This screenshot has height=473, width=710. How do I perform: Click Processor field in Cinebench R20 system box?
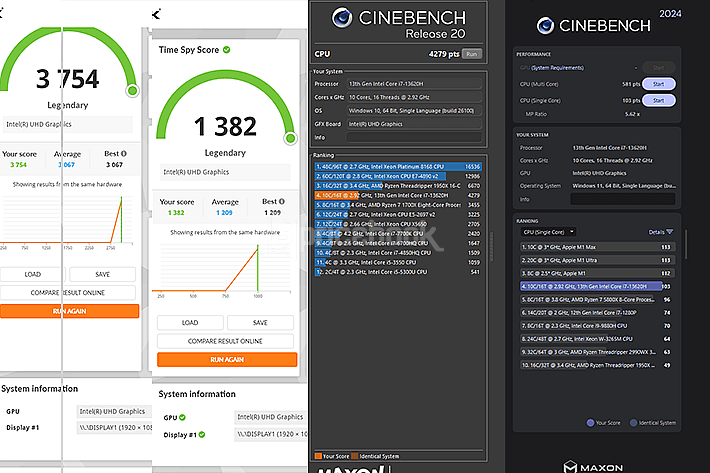tap(414, 84)
